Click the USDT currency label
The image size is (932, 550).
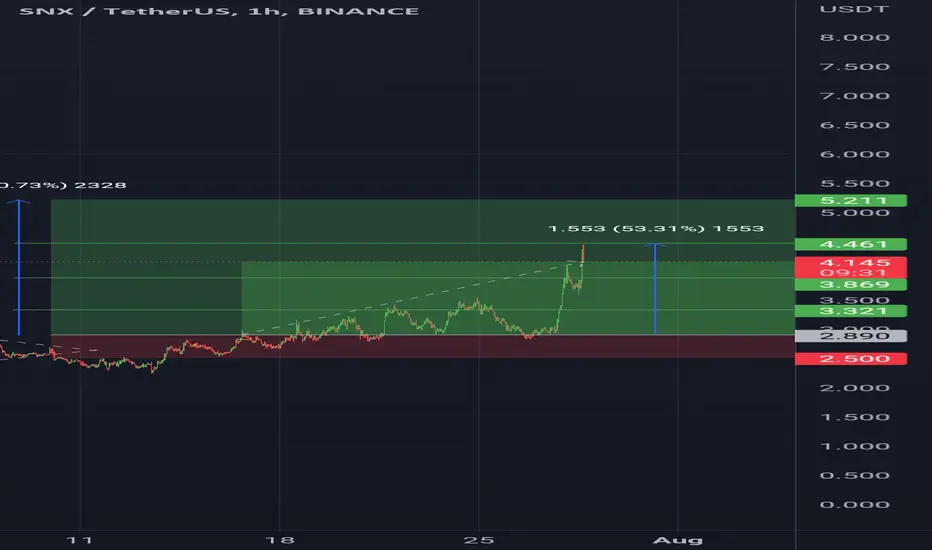click(x=854, y=9)
